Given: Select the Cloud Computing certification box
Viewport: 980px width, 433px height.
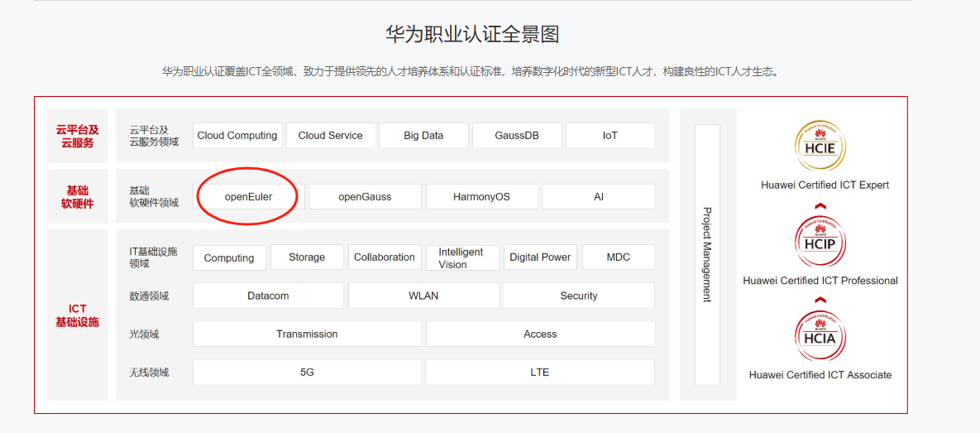Looking at the screenshot, I should [237, 136].
